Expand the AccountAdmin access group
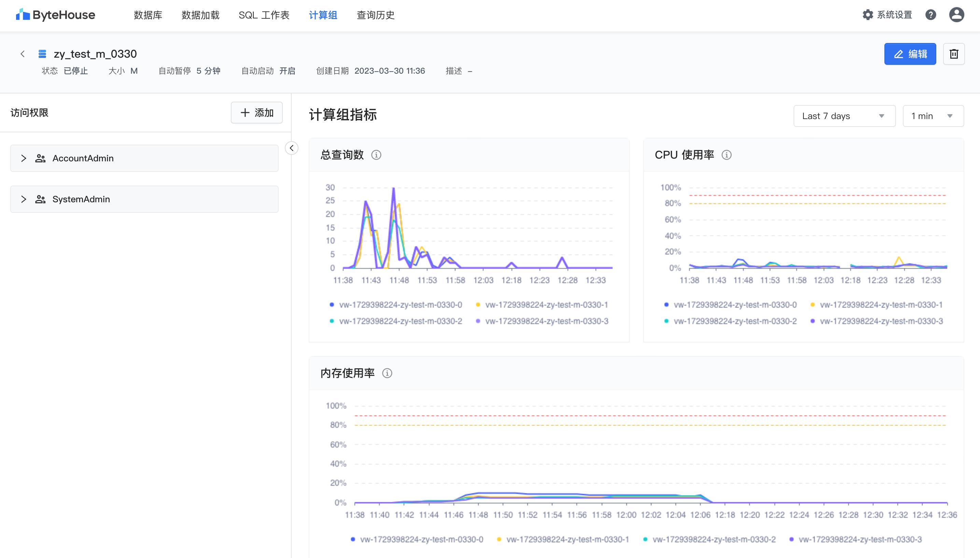This screenshot has height=558, width=980. tap(24, 158)
